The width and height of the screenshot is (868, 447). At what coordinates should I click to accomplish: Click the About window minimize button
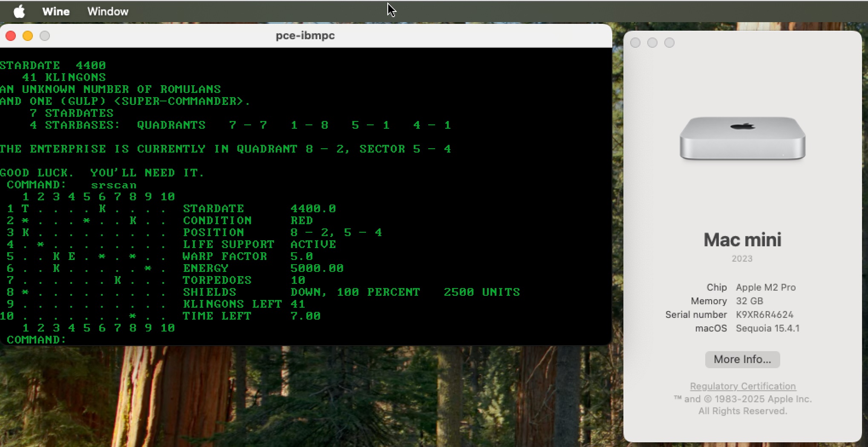(652, 43)
